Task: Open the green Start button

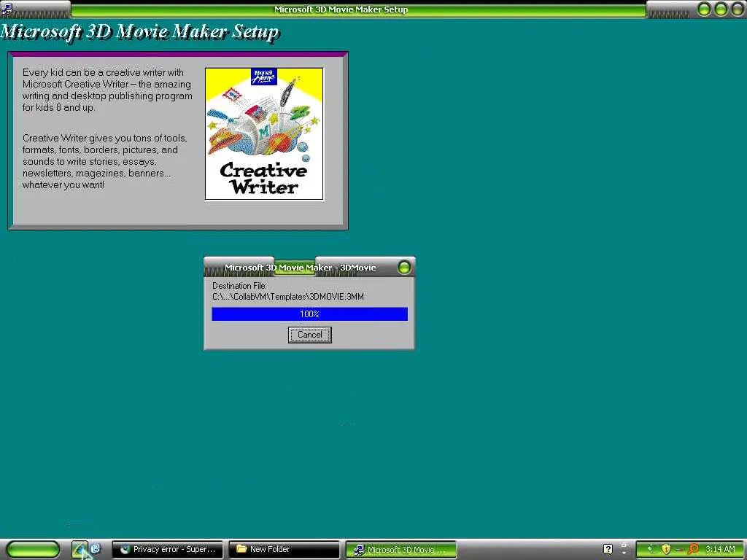Action: 33,550
